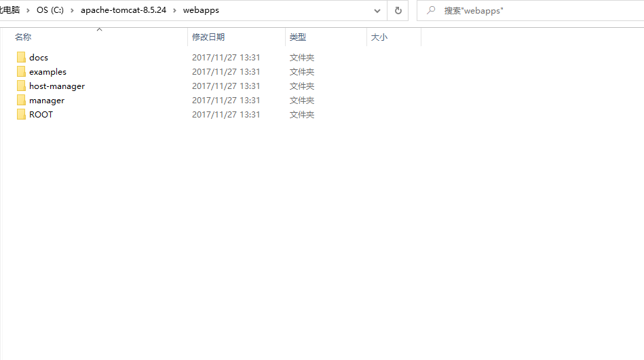Click the examples folder icon
The image size is (644, 360).
pyautogui.click(x=21, y=71)
